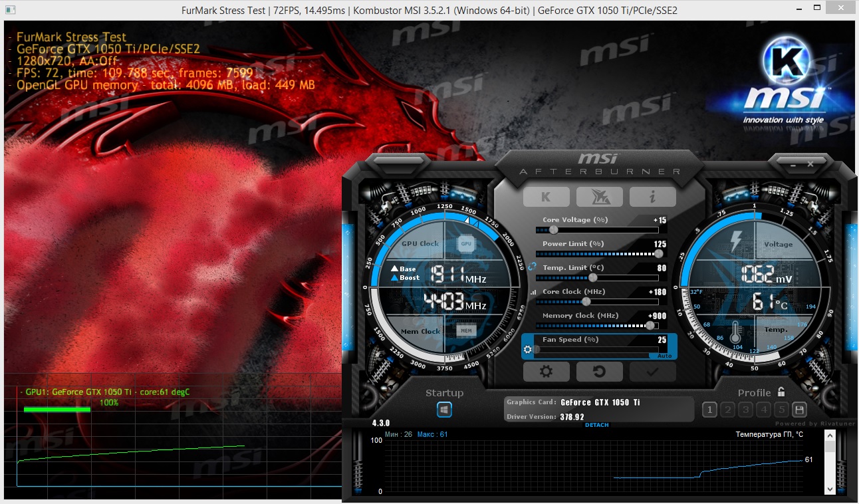Toggle the link icon beside Temp. Limit

click(532, 266)
